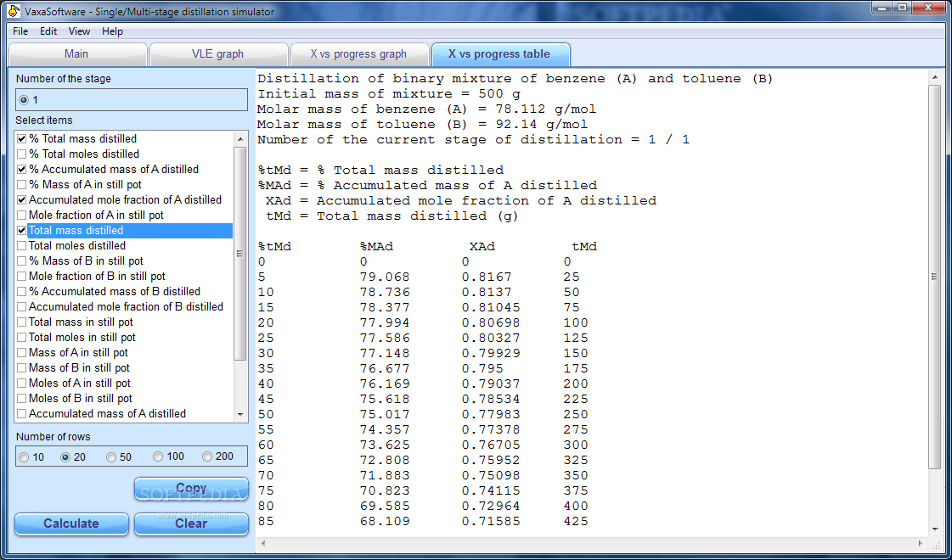Set number of rows to 50

point(111,457)
